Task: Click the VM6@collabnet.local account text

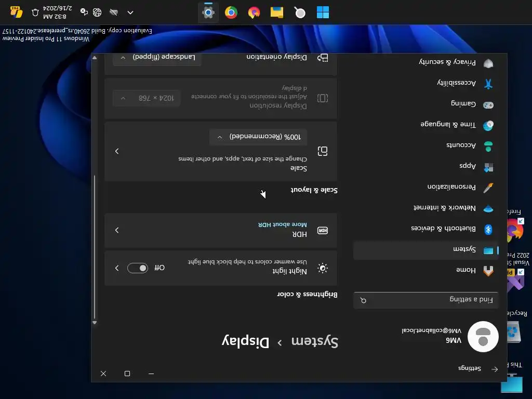Action: point(432,330)
